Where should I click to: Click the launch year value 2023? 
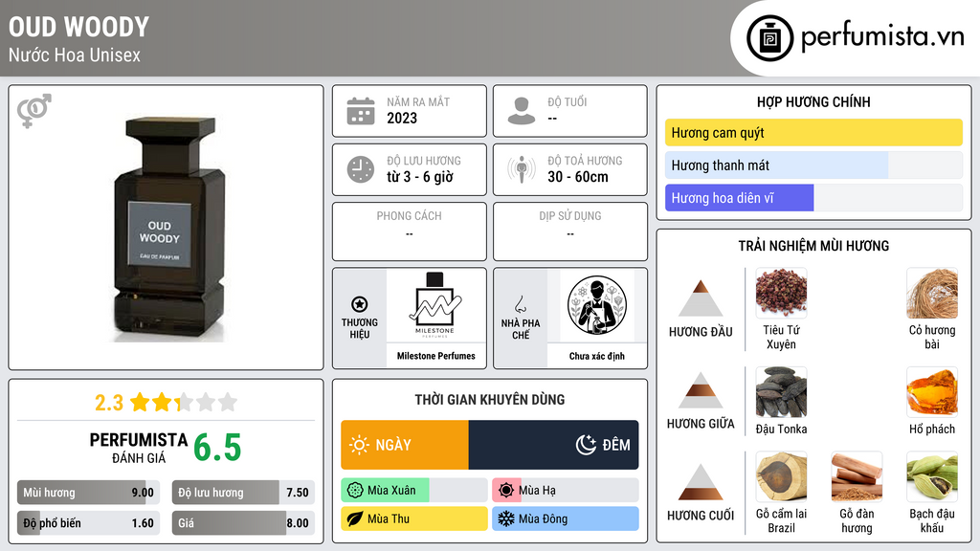coord(402,118)
